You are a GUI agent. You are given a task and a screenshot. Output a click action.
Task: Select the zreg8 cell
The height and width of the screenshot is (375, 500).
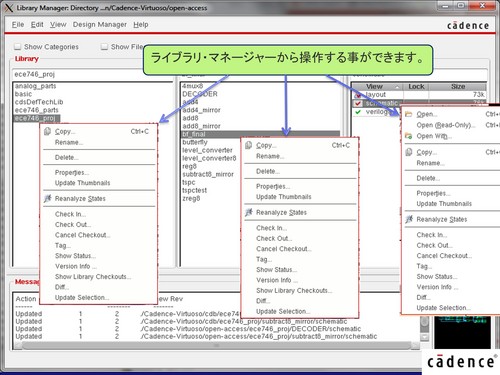coord(191,198)
